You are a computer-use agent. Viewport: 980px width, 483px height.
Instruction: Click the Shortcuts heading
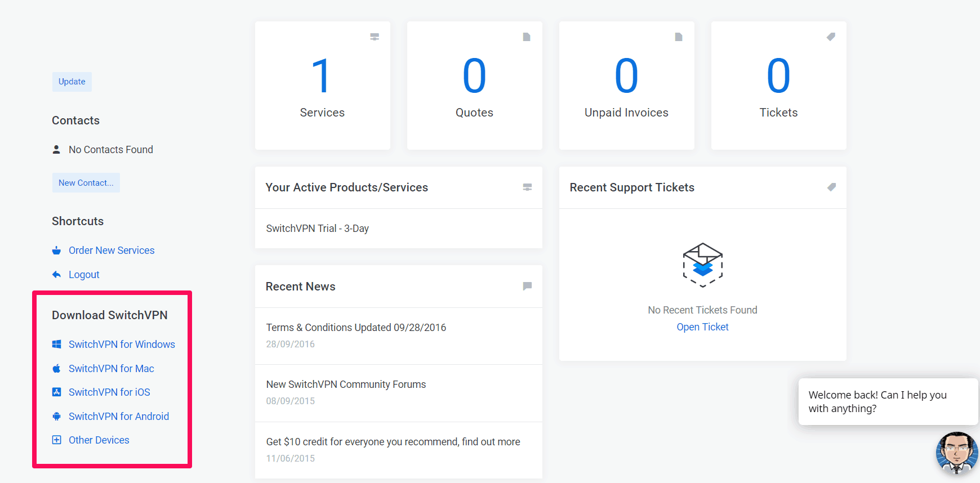tap(78, 221)
